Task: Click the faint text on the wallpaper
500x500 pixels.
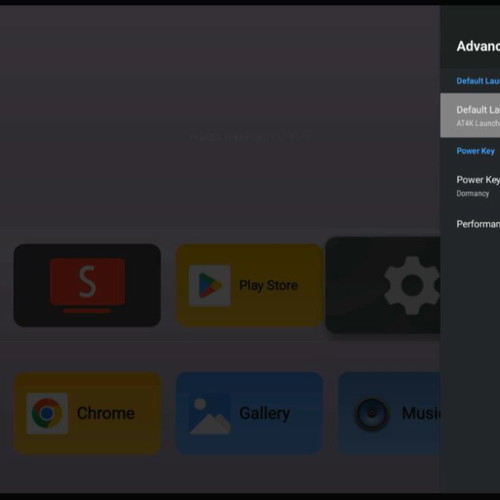Action: [x=250, y=137]
